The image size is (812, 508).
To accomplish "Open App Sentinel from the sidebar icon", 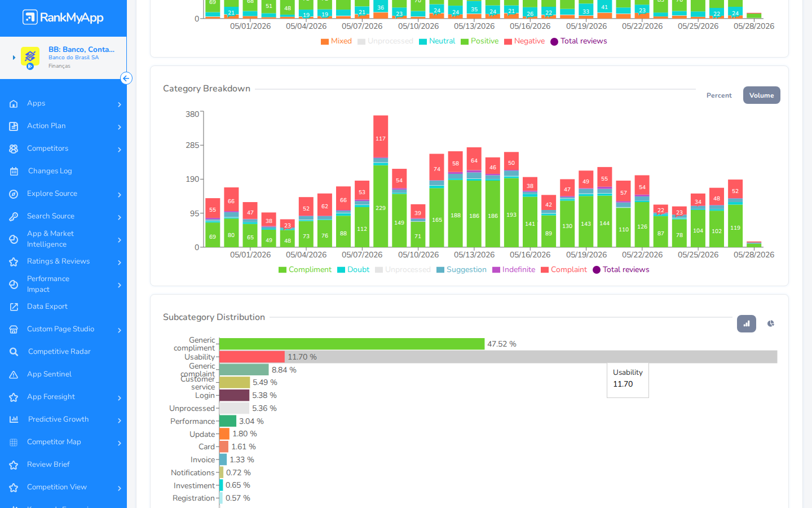I will click(x=14, y=375).
